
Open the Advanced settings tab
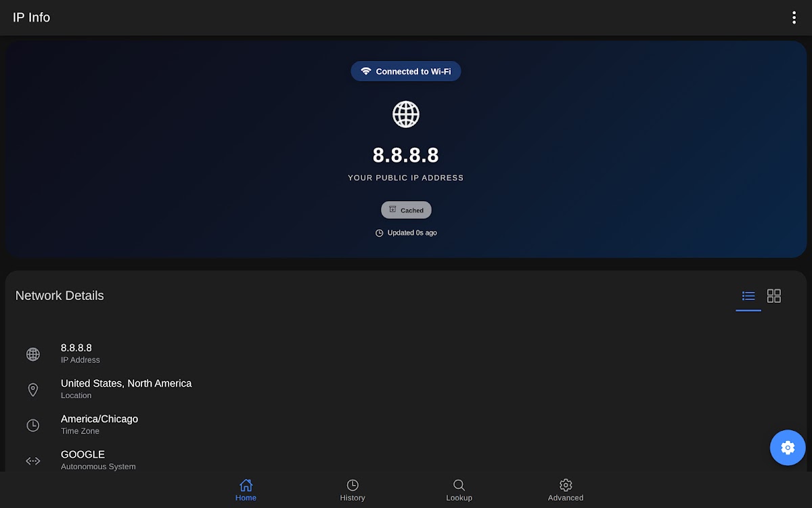[566, 490]
